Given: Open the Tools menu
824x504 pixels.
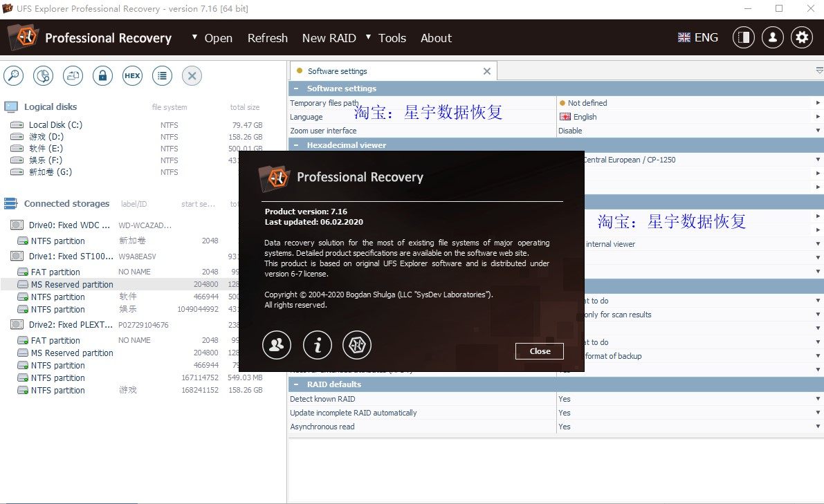Looking at the screenshot, I should 392,38.
